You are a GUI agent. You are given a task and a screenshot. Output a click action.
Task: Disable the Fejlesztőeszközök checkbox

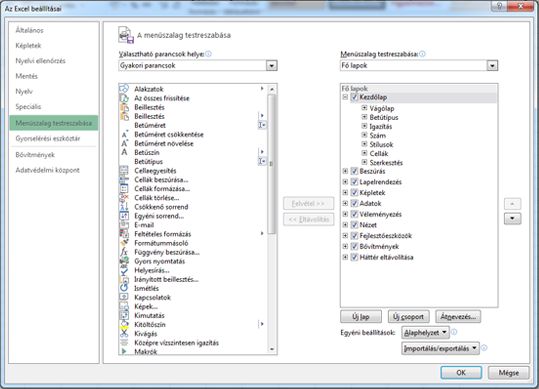pos(354,235)
